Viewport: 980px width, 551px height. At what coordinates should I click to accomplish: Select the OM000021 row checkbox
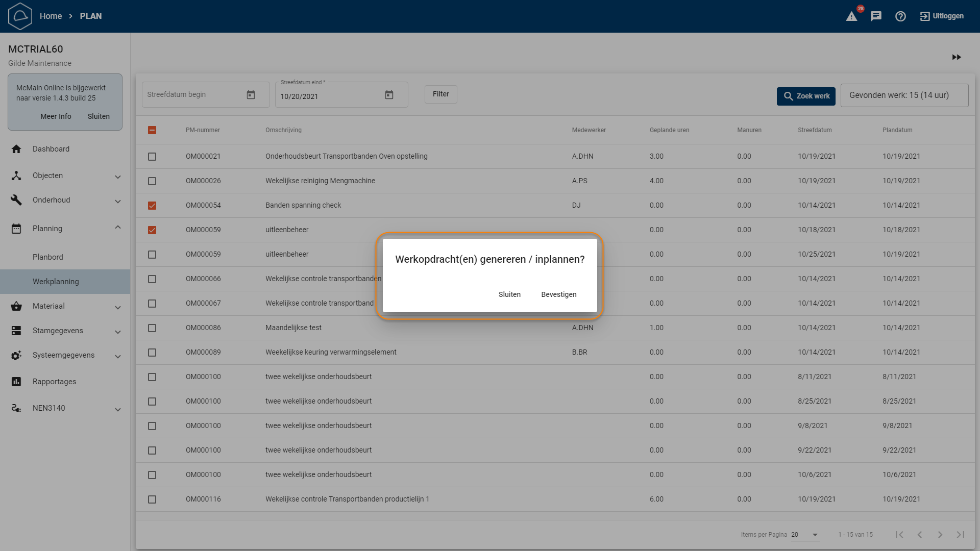click(152, 157)
